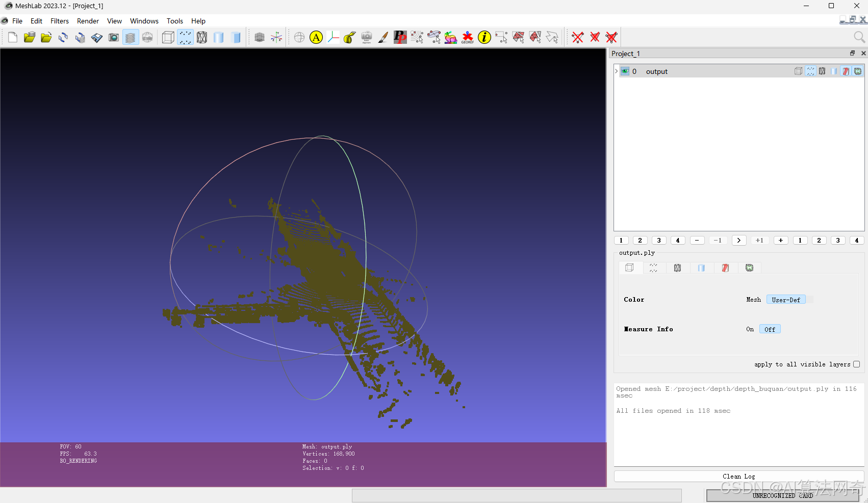This screenshot has height=503, width=868.
Task: Activate Select Connected Components tool
Action: (x=535, y=37)
